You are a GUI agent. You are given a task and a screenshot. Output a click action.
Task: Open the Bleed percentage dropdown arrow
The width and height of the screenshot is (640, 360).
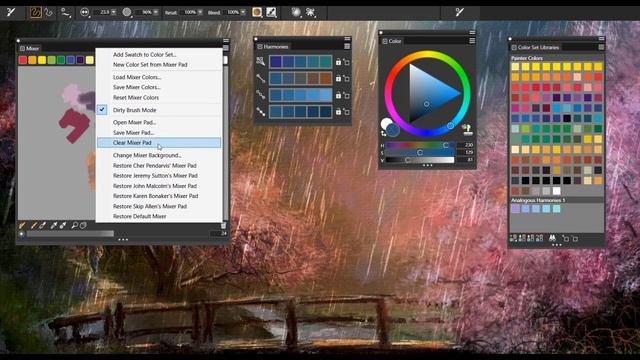coord(243,12)
